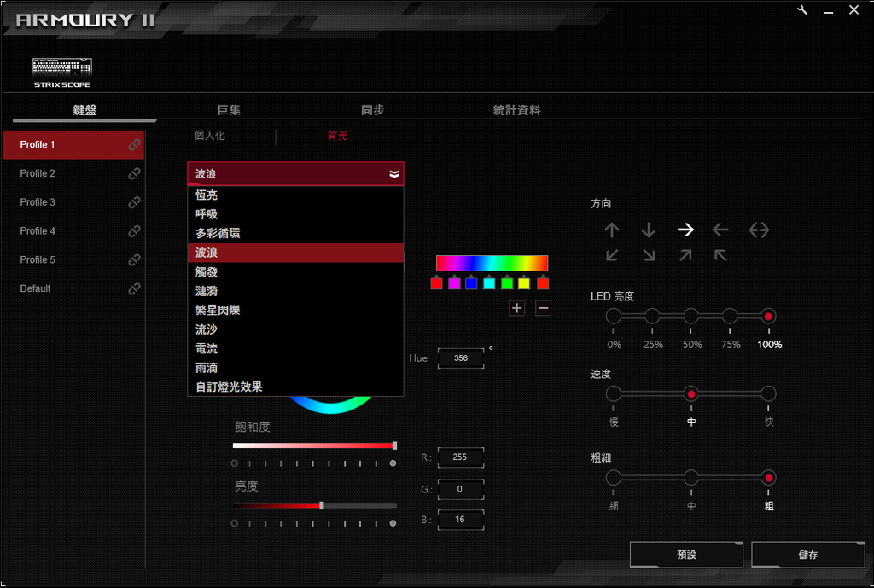The height and width of the screenshot is (588, 874).
Task: Click the rainbow gradient color bar
Action: [x=492, y=263]
